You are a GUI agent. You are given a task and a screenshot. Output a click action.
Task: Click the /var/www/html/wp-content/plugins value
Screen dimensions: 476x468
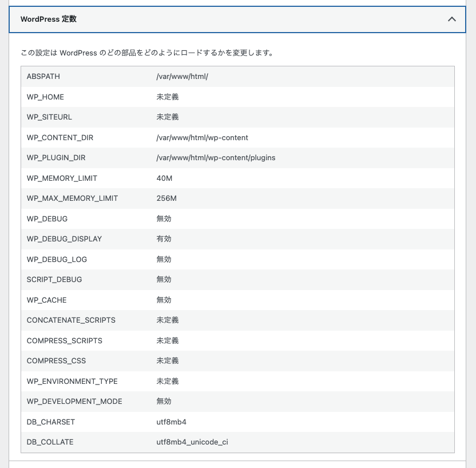point(216,158)
